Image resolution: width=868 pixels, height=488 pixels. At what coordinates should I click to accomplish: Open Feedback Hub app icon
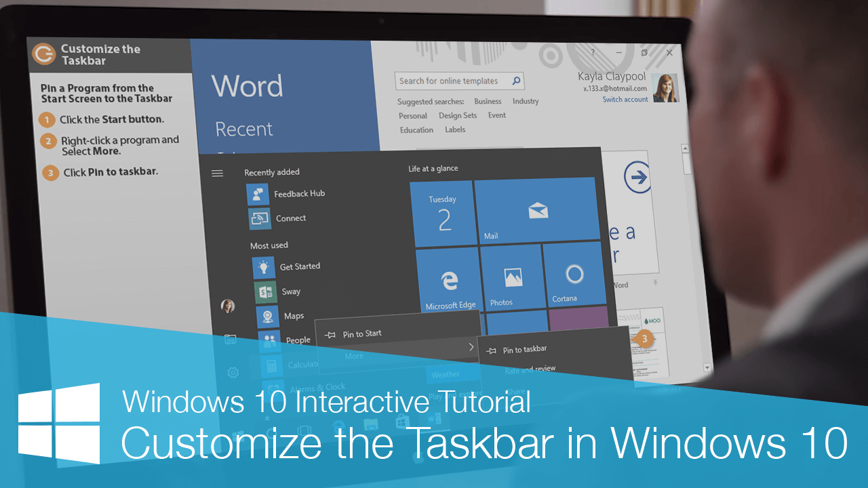coord(258,195)
